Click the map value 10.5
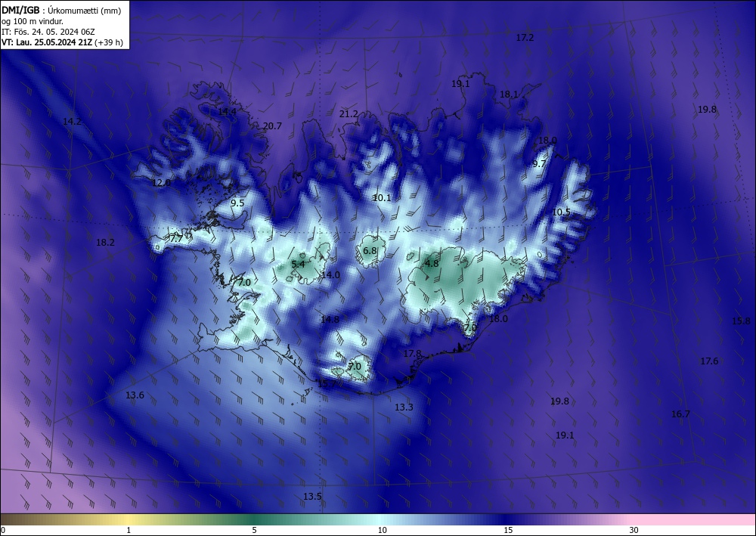Image resolution: width=756 pixels, height=536 pixels. [x=561, y=212]
